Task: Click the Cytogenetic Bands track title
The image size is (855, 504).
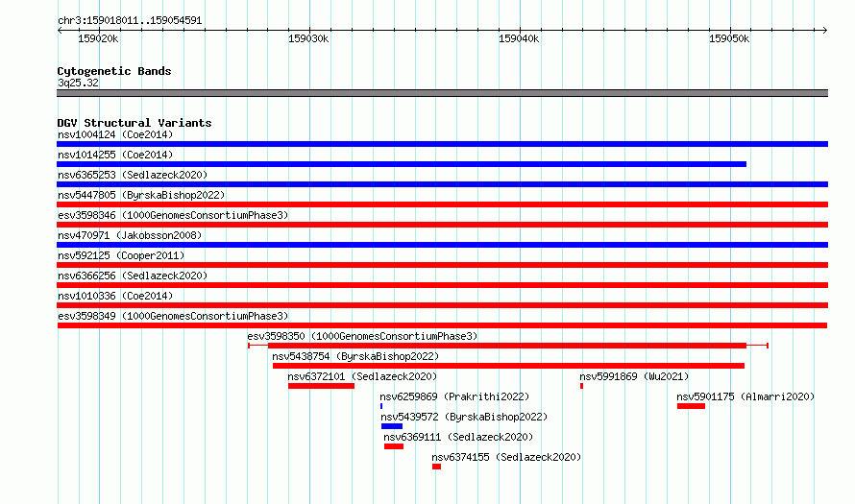Action: click(x=114, y=71)
